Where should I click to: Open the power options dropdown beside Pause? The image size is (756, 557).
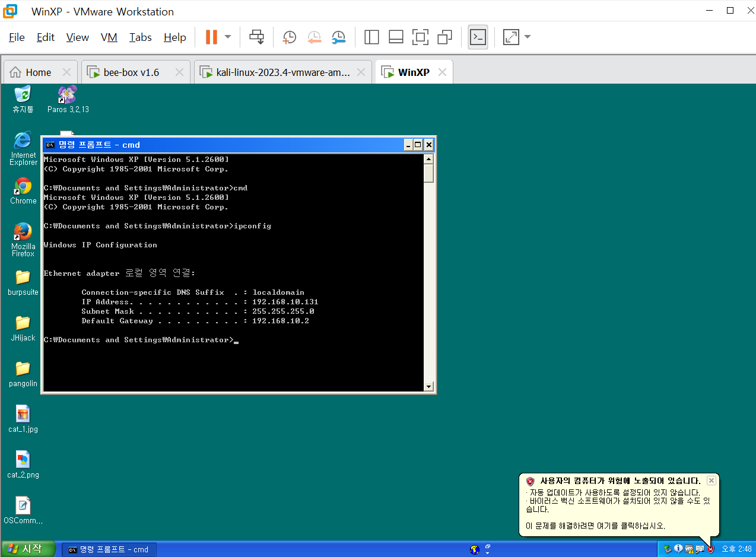pyautogui.click(x=228, y=37)
